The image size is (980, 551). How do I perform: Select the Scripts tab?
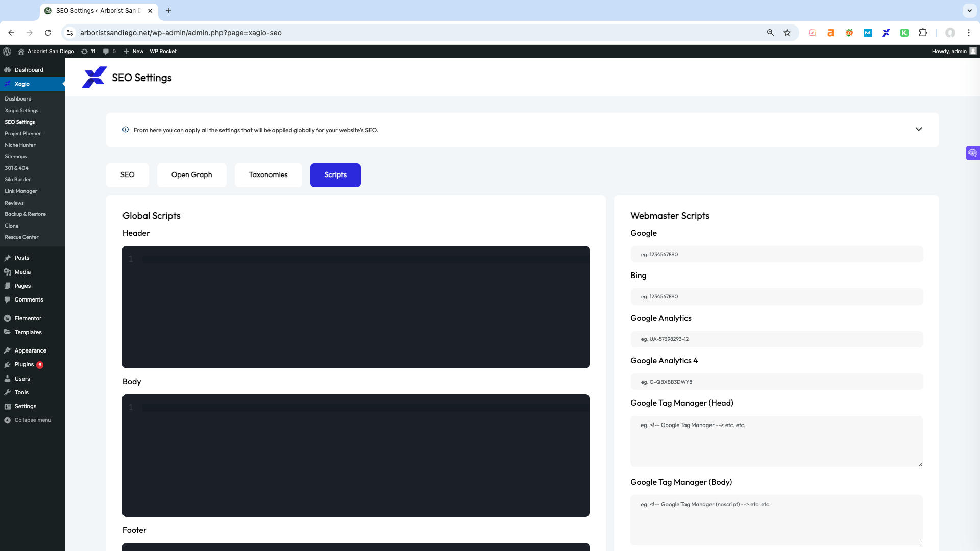pyautogui.click(x=335, y=175)
